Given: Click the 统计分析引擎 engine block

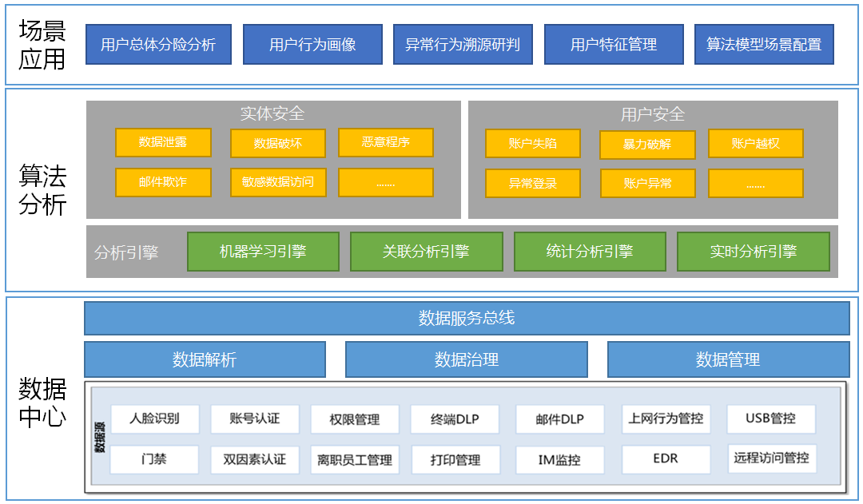Looking at the screenshot, I should pyautogui.click(x=591, y=251).
